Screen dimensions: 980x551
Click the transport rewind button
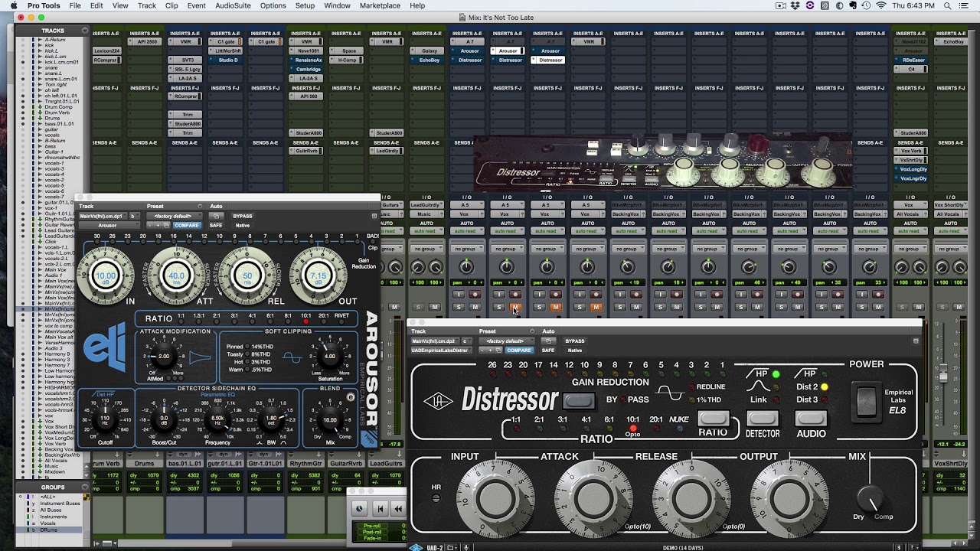click(398, 508)
